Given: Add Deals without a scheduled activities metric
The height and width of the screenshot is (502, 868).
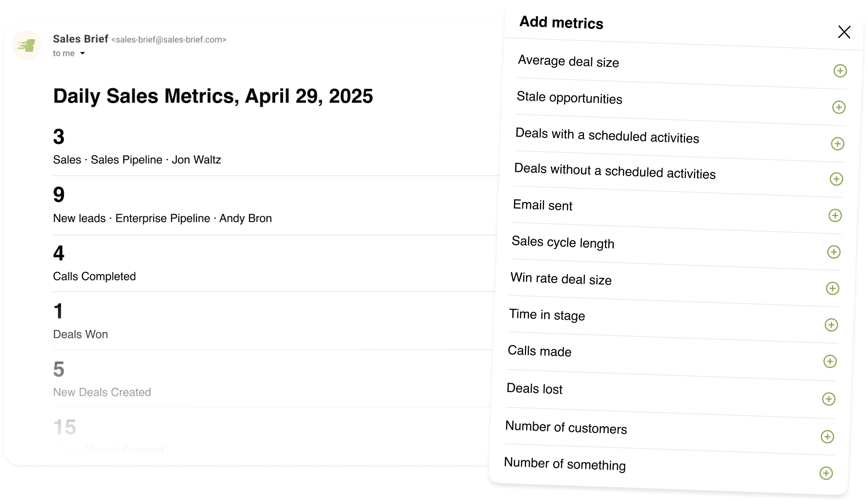Looking at the screenshot, I should [x=836, y=179].
